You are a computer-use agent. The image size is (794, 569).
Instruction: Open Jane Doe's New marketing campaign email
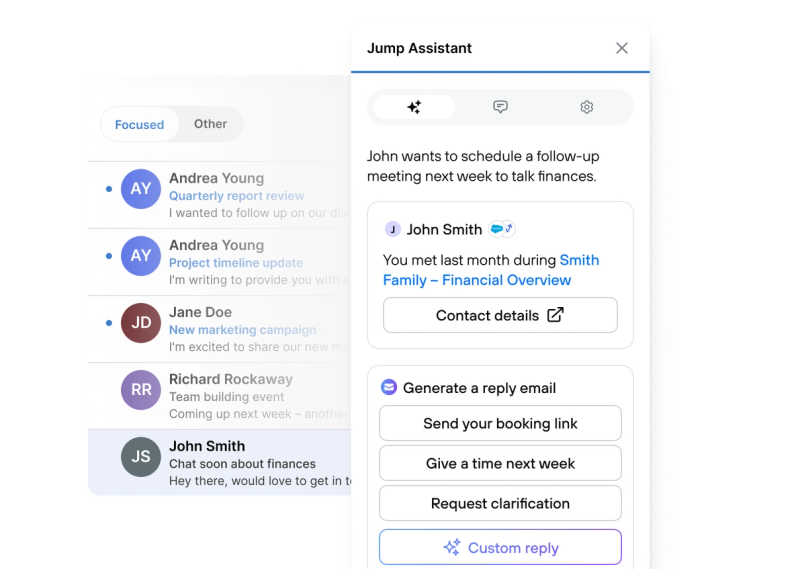(220, 329)
